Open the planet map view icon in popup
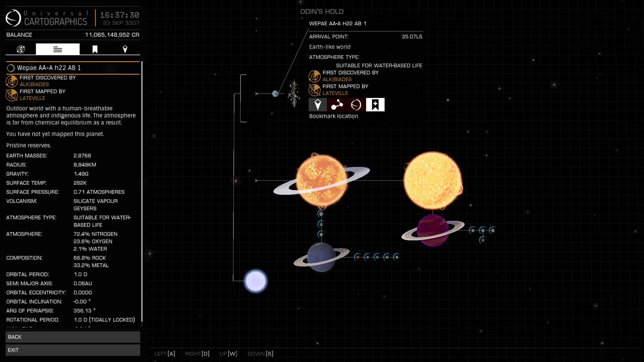 coord(356,105)
